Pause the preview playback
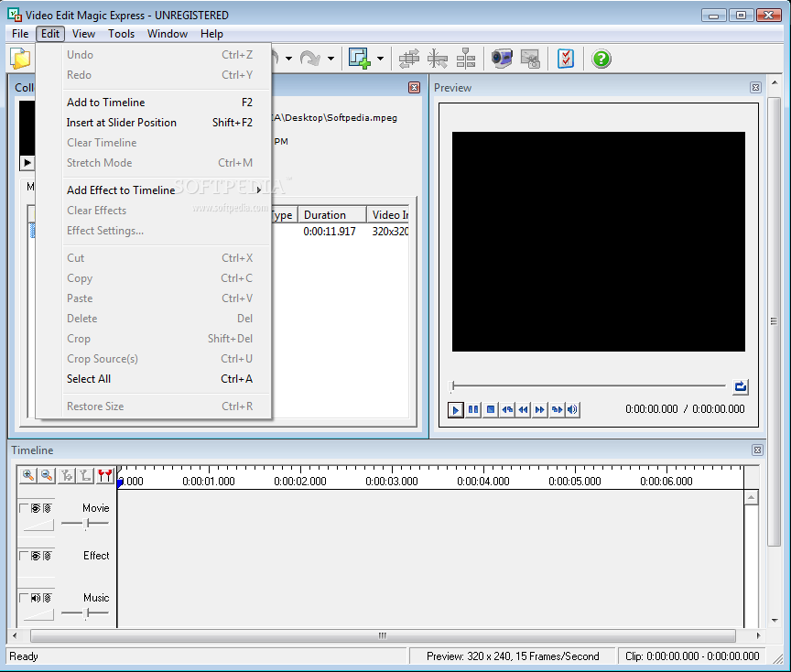 tap(473, 409)
